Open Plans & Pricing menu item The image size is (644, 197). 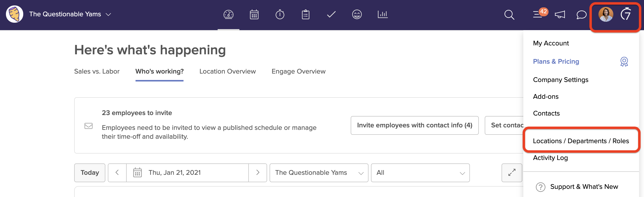(x=556, y=61)
